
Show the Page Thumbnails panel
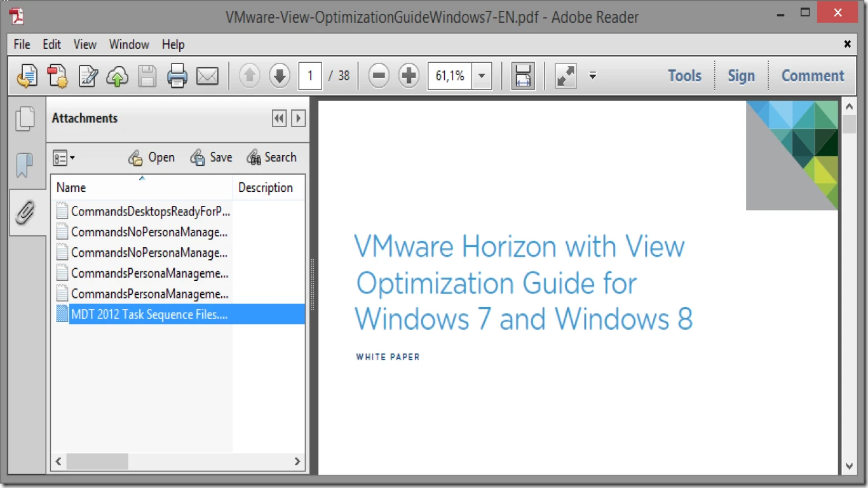pos(26,118)
